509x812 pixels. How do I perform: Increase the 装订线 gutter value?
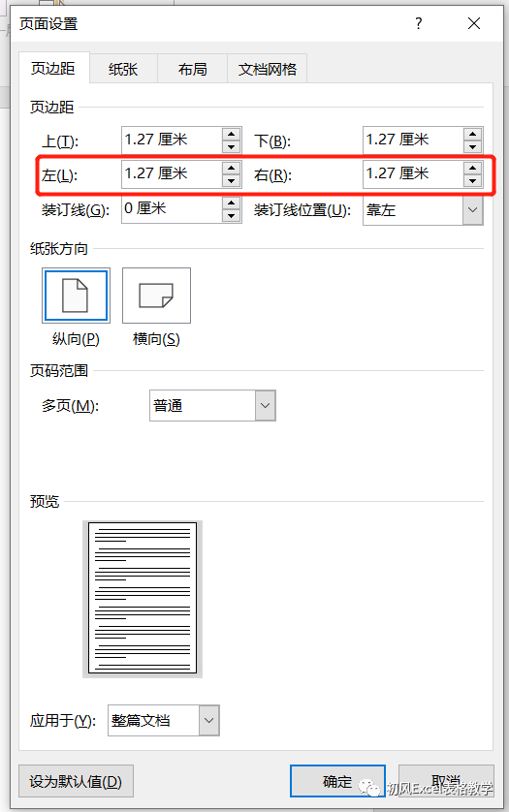click(x=231, y=203)
